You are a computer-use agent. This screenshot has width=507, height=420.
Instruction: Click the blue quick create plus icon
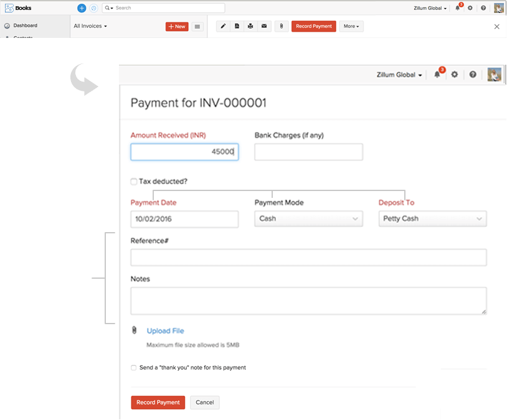click(82, 8)
